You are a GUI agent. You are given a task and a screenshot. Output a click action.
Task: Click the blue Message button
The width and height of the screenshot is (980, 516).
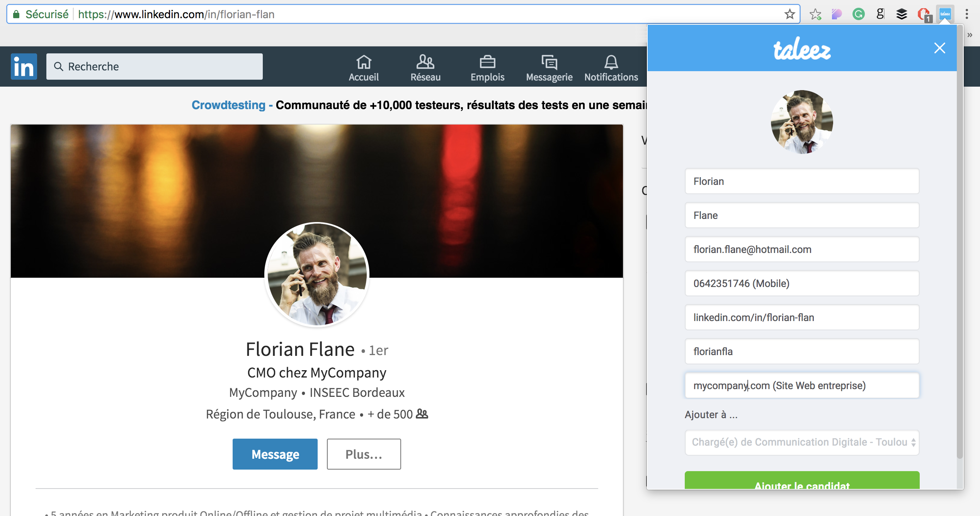[x=275, y=454]
